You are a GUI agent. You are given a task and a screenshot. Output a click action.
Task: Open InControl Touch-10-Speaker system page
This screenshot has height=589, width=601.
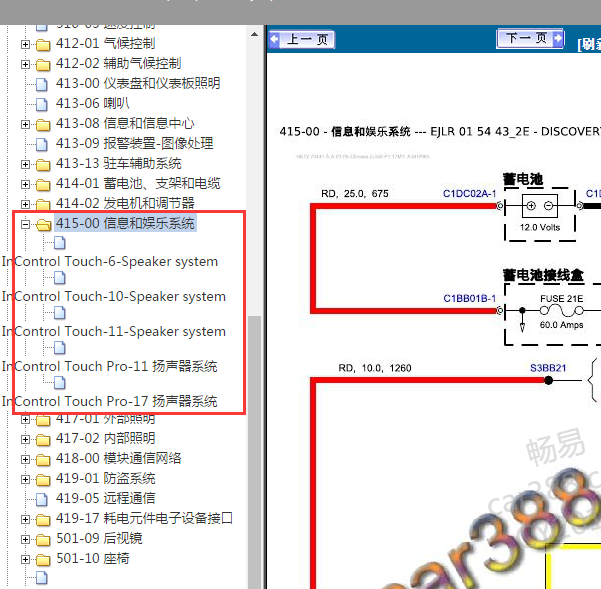(x=114, y=297)
